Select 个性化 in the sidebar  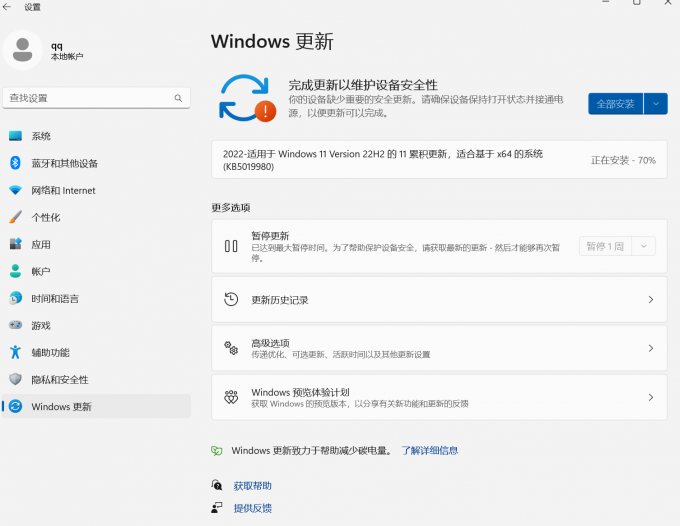(x=96, y=217)
